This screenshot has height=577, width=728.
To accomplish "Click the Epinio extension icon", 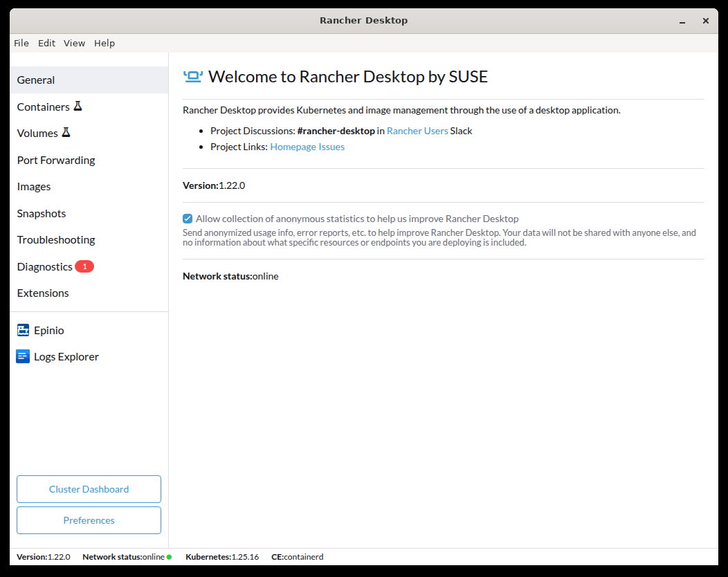I will click(x=23, y=331).
